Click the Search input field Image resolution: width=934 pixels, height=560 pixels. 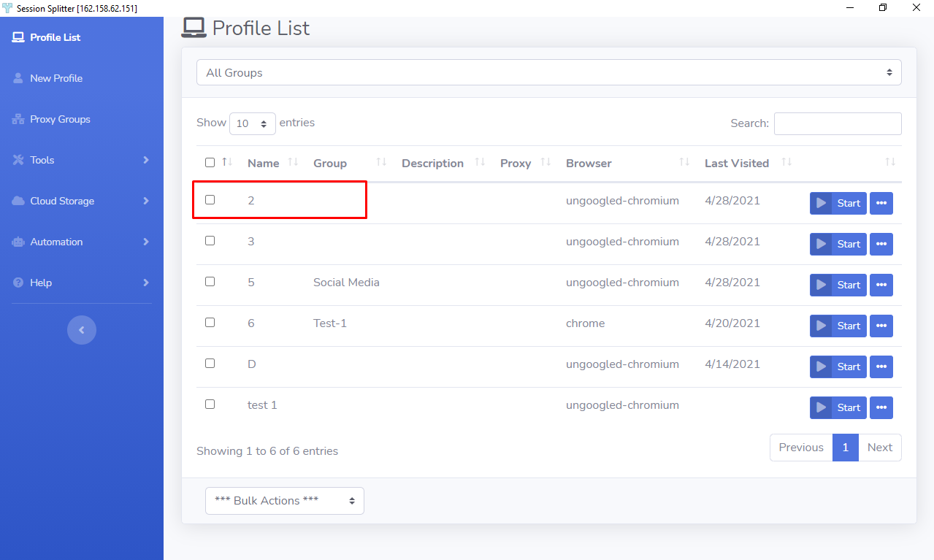838,123
